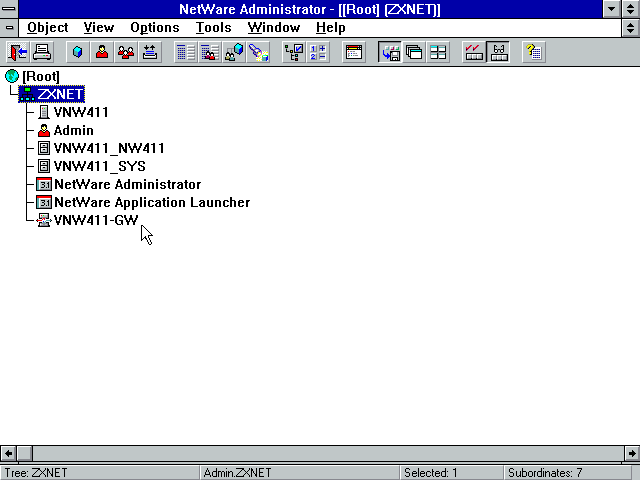Click the title bar minimize arrow

click(x=611, y=9)
